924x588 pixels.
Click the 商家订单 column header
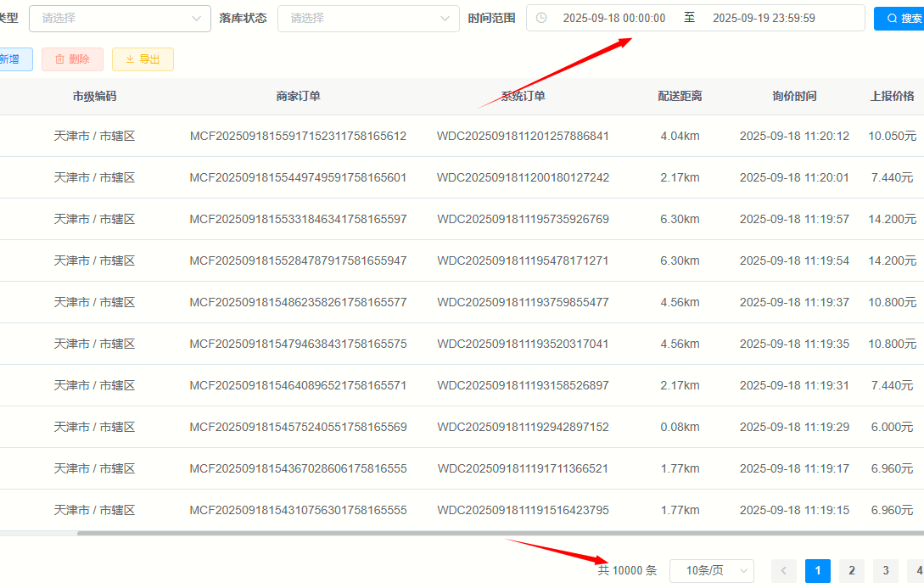tap(298, 96)
